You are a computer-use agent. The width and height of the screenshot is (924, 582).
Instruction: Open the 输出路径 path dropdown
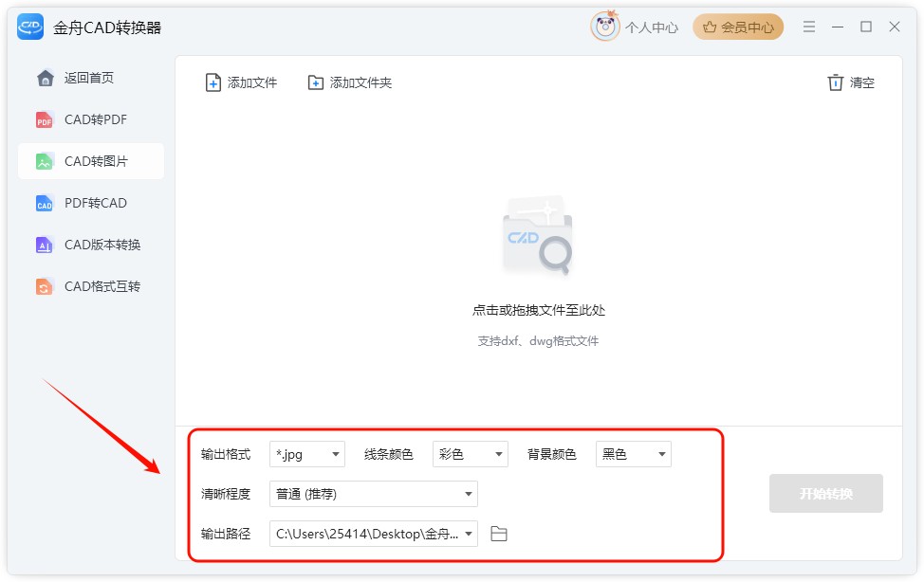pos(374,534)
